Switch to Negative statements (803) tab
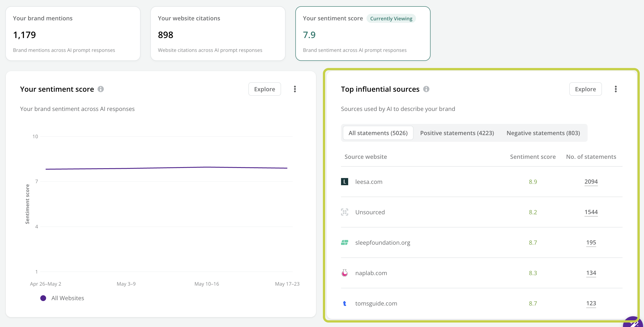Screen dimensions: 644x327 pos(543,133)
